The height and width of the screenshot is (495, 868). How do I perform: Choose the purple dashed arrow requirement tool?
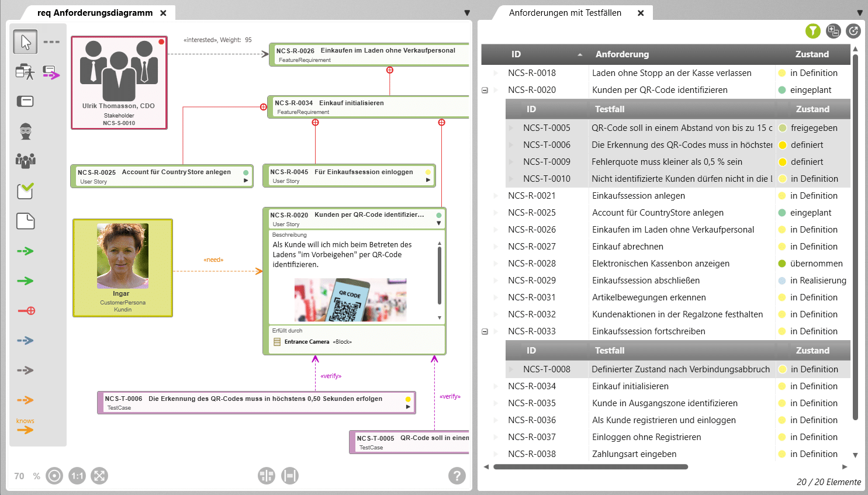51,72
